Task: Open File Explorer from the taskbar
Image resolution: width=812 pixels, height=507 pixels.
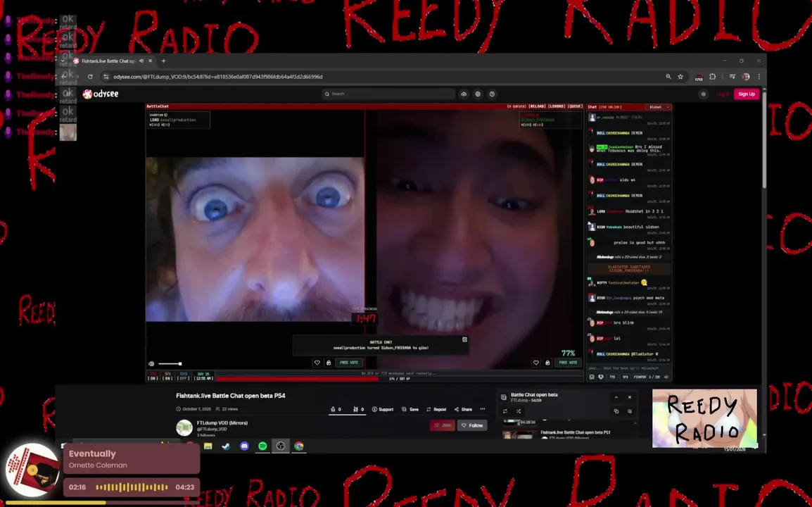Action: click(x=208, y=446)
